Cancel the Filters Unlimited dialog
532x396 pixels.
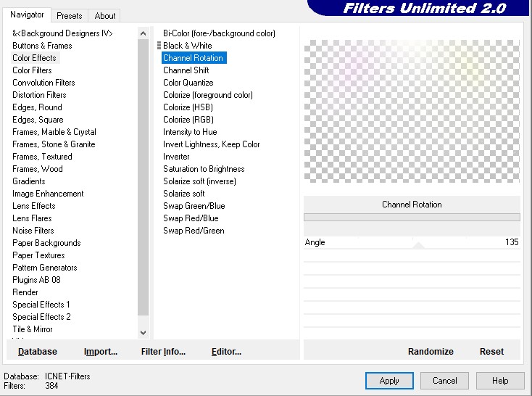[x=444, y=381]
